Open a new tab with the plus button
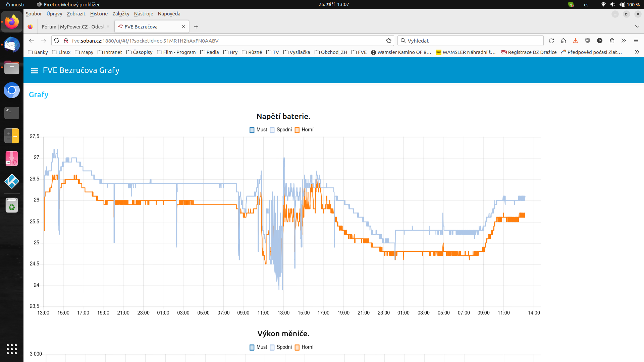The height and width of the screenshot is (362, 644). coord(196,27)
